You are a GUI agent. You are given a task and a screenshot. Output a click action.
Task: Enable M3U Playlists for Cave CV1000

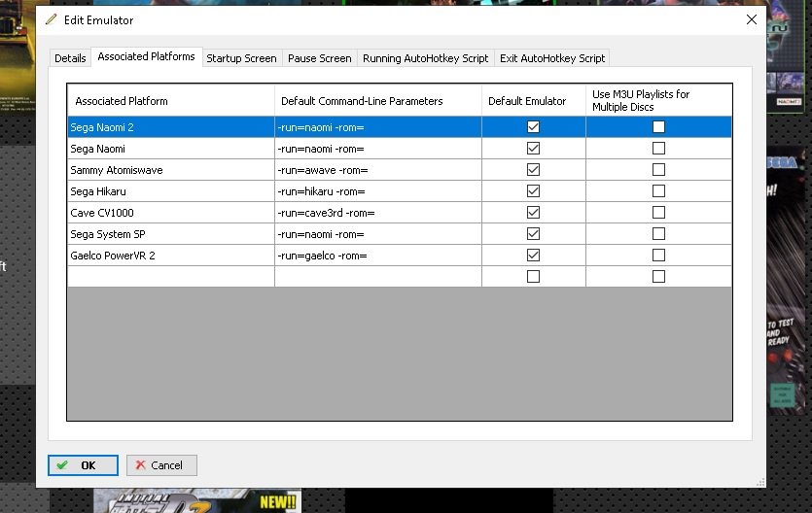658,213
